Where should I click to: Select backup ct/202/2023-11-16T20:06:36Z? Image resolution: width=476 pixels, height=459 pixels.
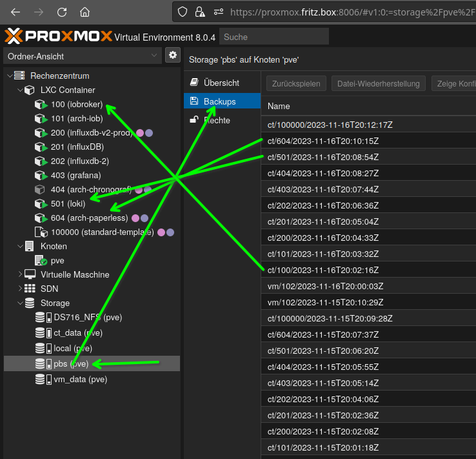click(x=368, y=205)
